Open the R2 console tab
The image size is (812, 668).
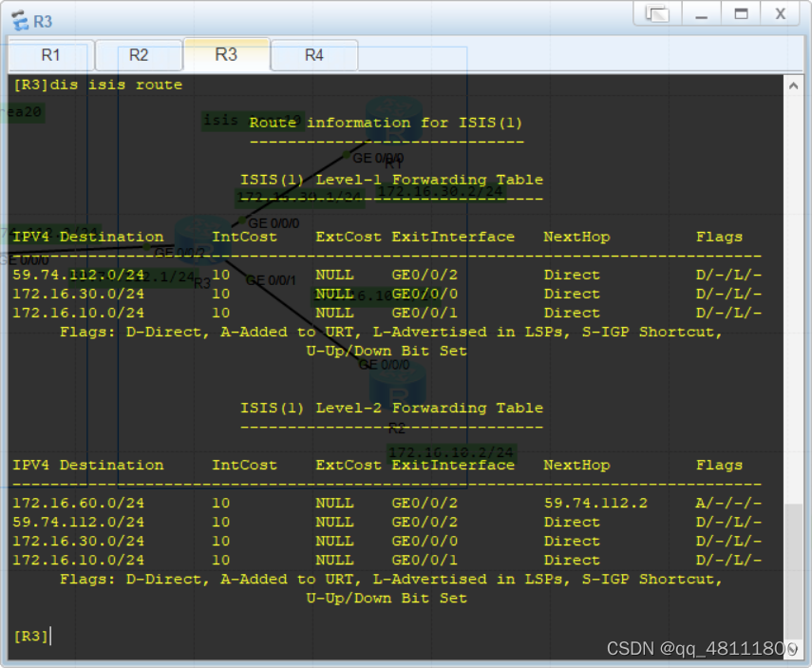139,55
